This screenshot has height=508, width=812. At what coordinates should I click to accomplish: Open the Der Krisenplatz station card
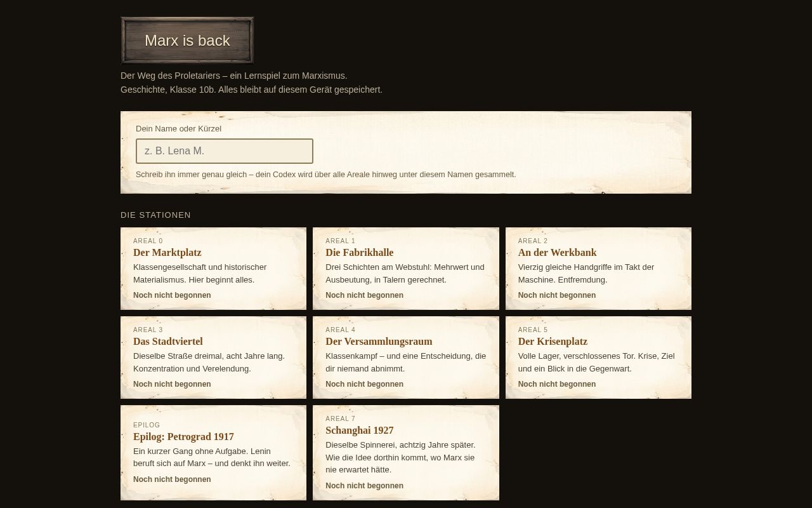[x=598, y=358]
